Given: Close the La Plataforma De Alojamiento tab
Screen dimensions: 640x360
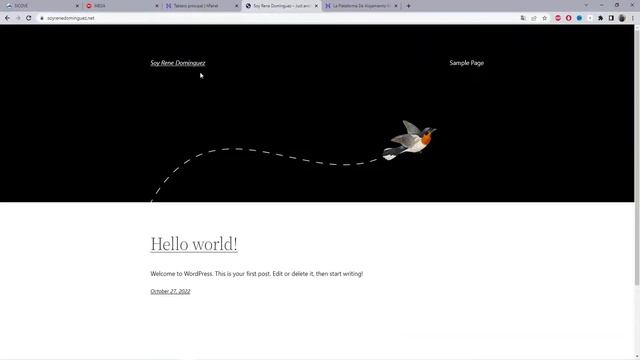Looking at the screenshot, I should coord(396,6).
